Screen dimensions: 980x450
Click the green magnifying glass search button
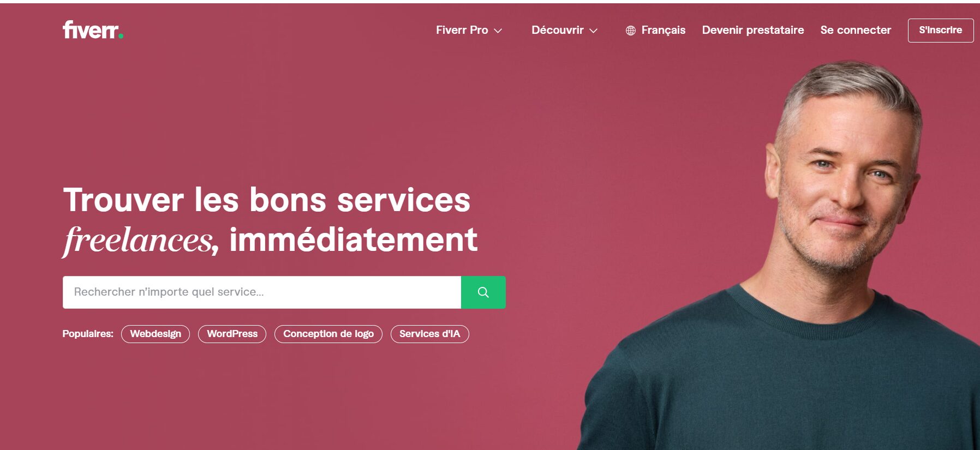click(483, 292)
